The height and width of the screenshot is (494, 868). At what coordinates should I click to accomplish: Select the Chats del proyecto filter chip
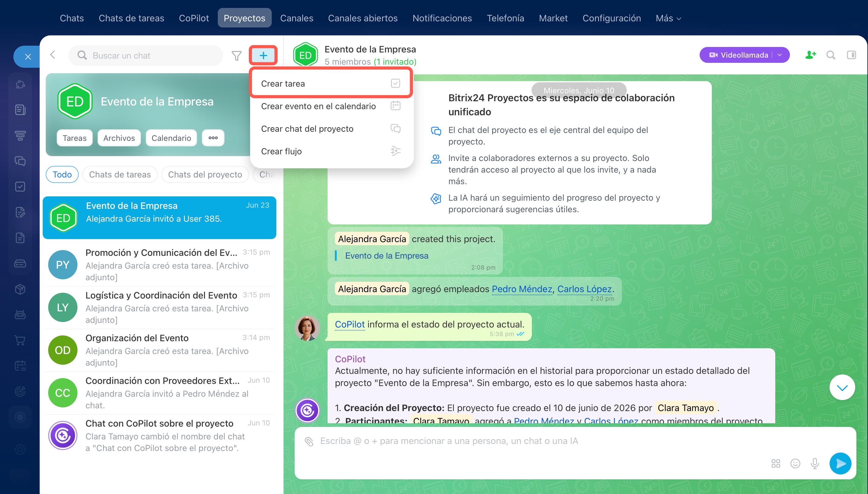205,174
